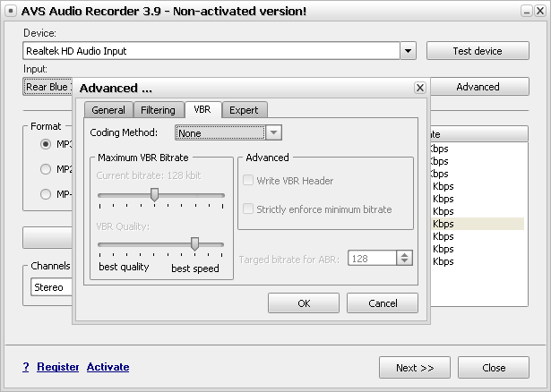The height and width of the screenshot is (392, 551).
Task: Switch to the General tab
Action: 108,110
